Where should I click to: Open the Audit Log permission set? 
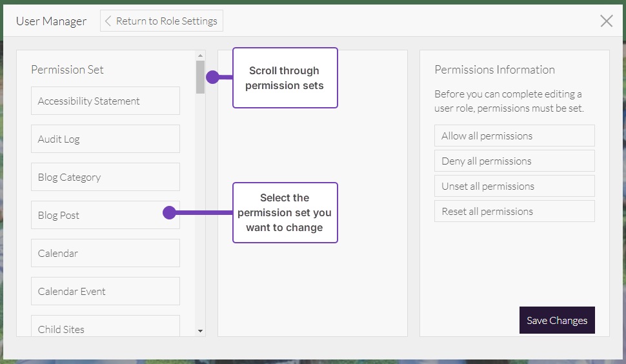105,139
